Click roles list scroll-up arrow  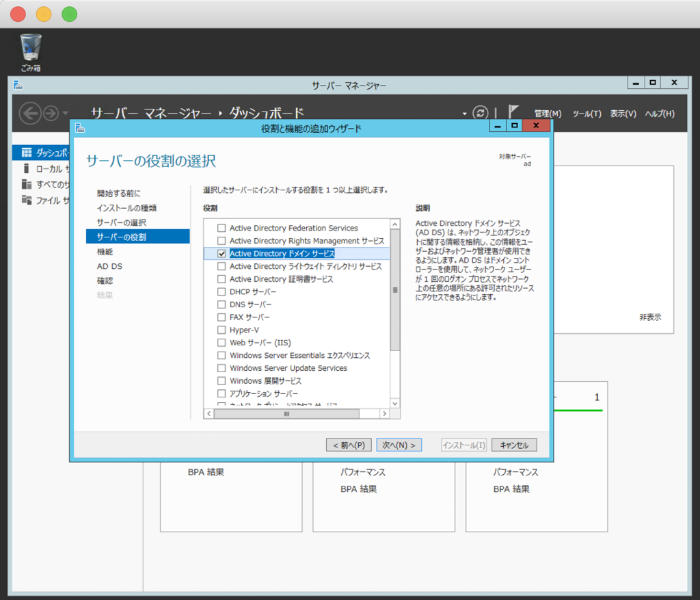click(394, 224)
